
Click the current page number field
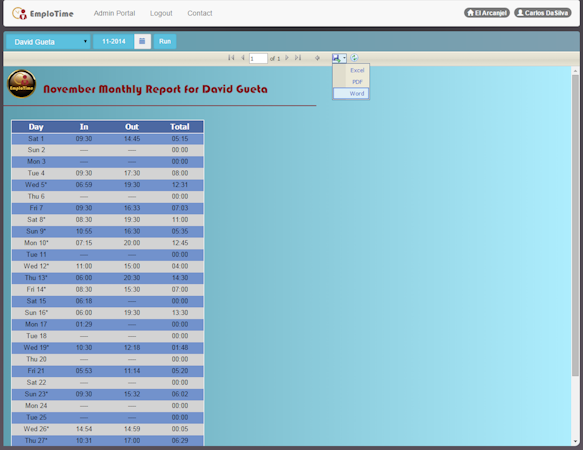click(x=258, y=58)
